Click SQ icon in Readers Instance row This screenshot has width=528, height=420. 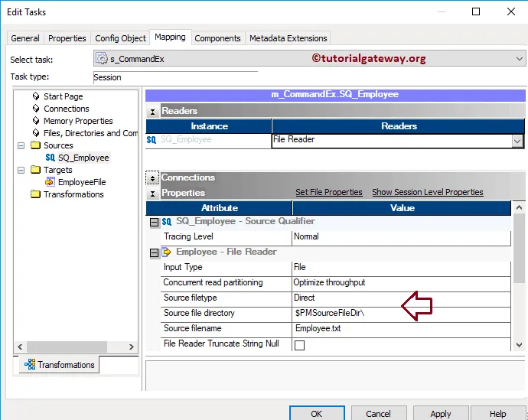pos(152,140)
